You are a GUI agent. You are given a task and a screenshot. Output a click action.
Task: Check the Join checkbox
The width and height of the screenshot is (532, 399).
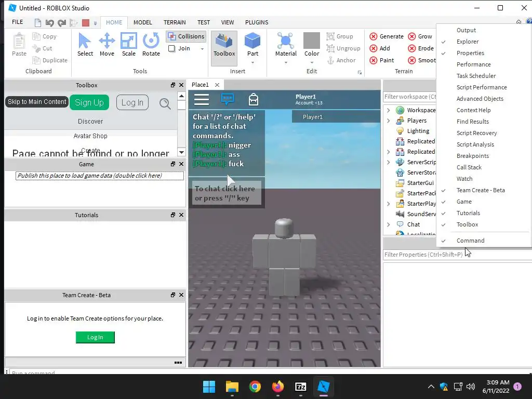[171, 48]
